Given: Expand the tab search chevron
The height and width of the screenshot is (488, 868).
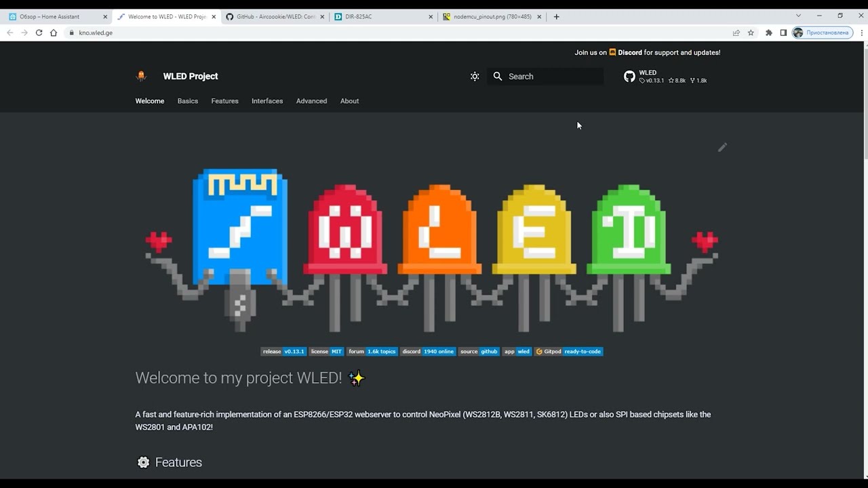Looking at the screenshot, I should coord(798,16).
